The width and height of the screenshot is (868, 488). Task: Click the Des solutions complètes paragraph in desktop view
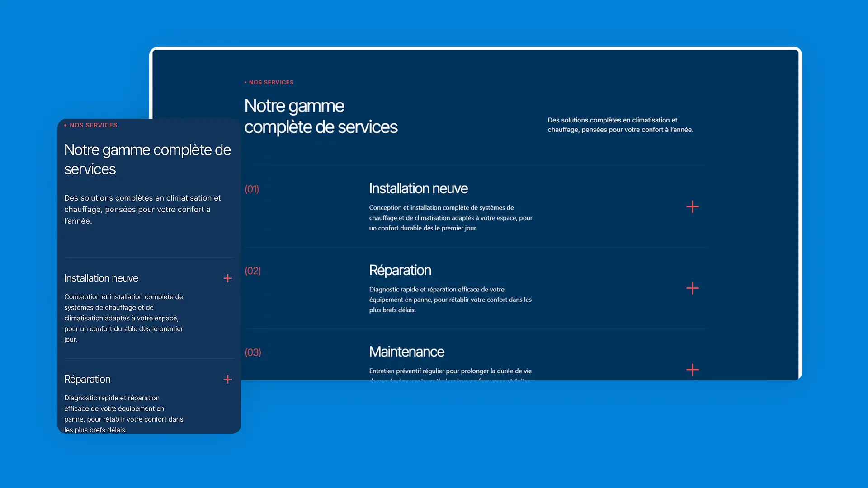pyautogui.click(x=620, y=125)
